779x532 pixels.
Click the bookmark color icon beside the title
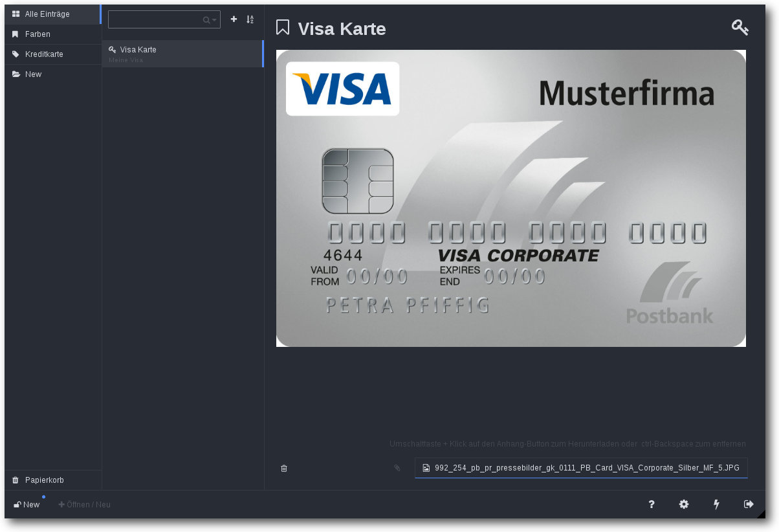tap(283, 28)
